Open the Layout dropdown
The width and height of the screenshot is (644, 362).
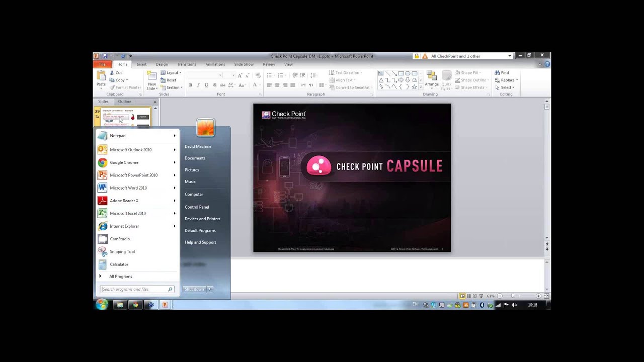(171, 73)
